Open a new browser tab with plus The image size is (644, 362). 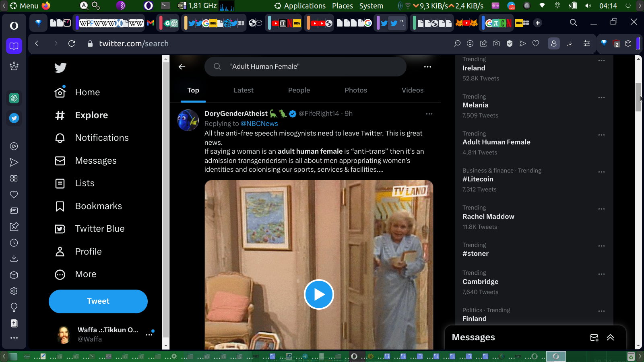[538, 23]
